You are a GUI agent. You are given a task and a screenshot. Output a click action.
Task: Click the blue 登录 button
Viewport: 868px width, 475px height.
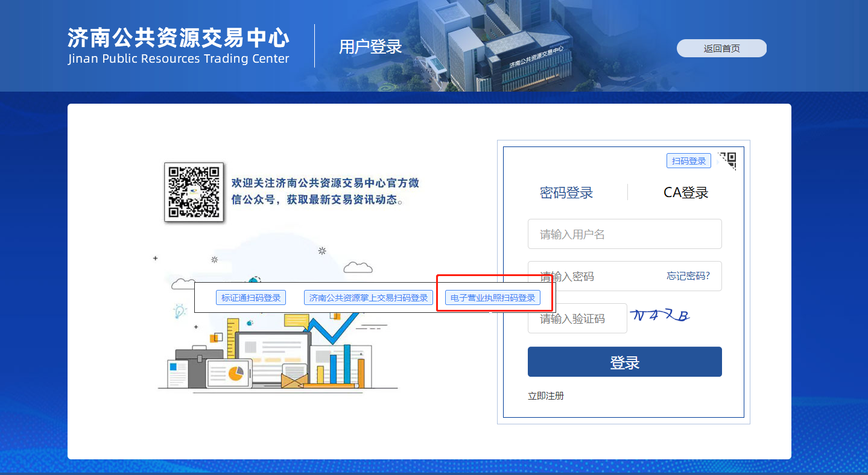(x=624, y=362)
